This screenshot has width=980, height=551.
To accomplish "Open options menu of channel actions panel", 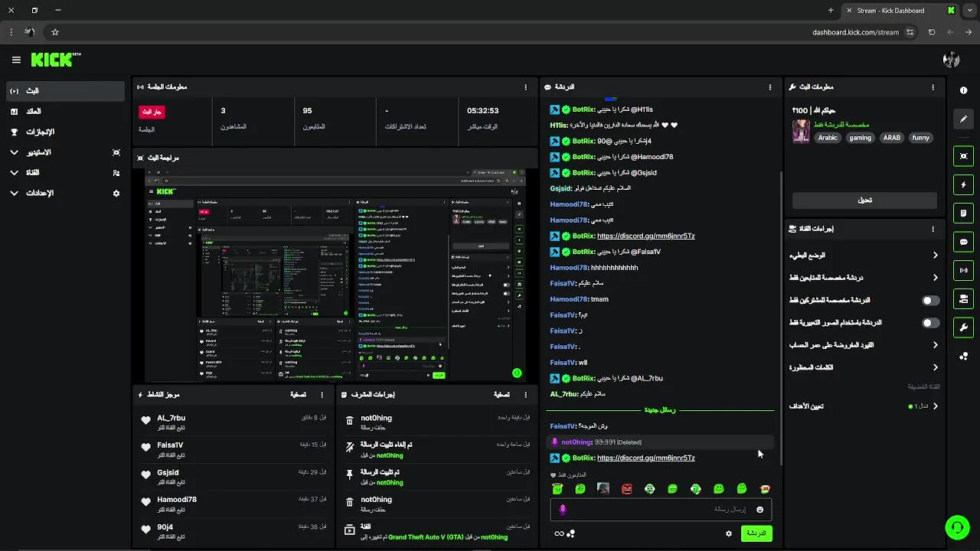I will (x=933, y=229).
